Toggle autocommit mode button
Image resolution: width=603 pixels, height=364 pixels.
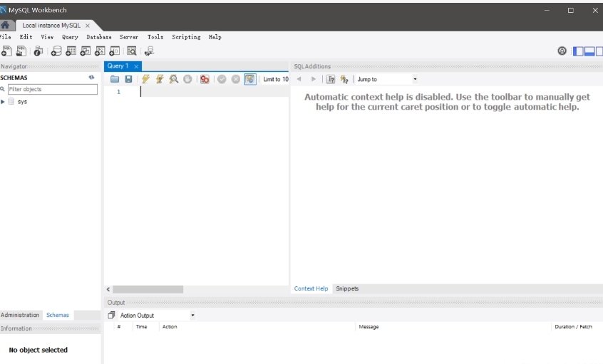[250, 79]
